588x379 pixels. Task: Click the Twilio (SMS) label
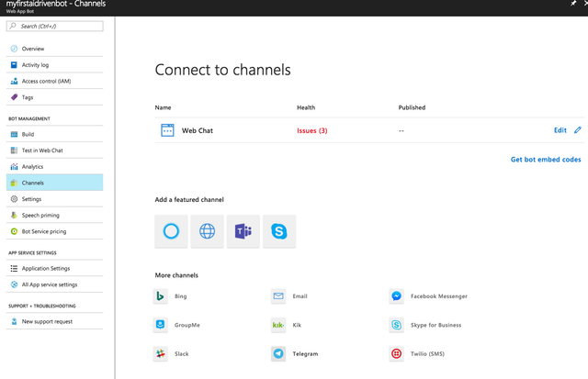tap(427, 353)
